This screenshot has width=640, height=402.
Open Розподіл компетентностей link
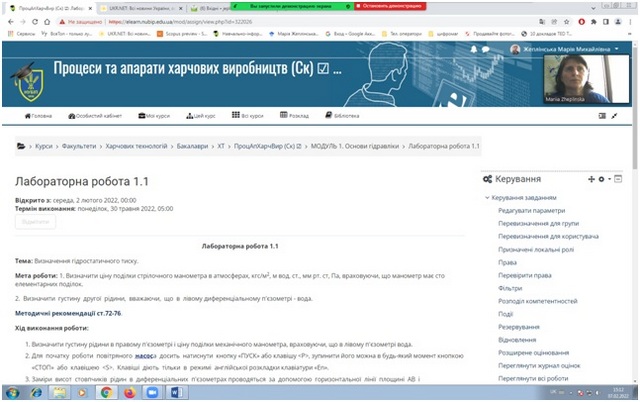pyautogui.click(x=538, y=301)
